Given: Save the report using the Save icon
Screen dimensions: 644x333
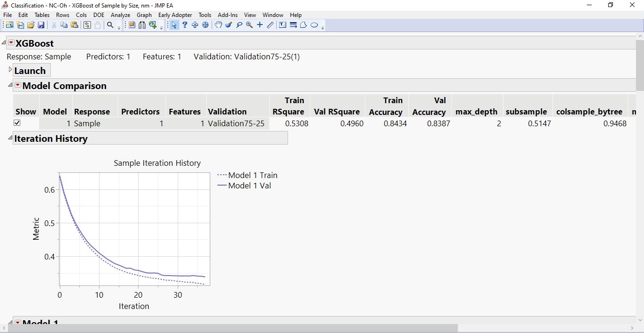Looking at the screenshot, I should coord(41,25).
